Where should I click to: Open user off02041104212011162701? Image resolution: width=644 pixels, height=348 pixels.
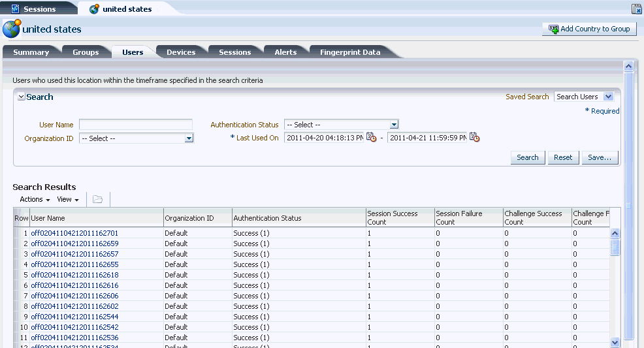coord(74,233)
